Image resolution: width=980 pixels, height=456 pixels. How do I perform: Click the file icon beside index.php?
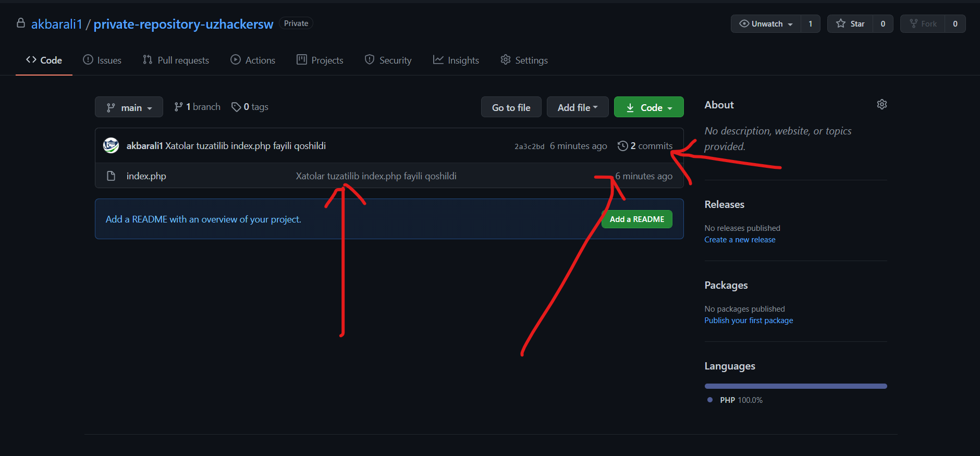pos(111,176)
